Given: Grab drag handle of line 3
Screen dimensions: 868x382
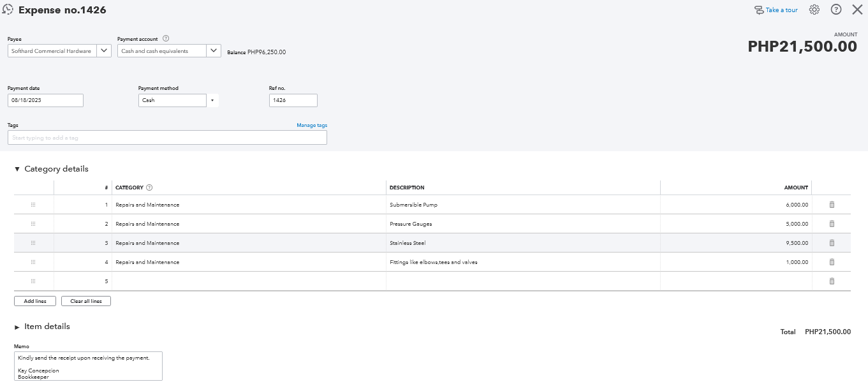Looking at the screenshot, I should tap(33, 243).
